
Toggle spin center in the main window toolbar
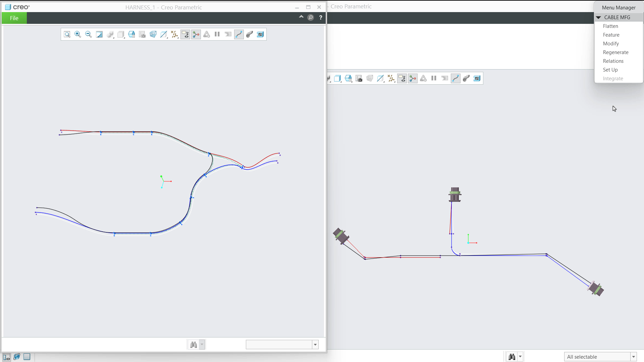point(413,79)
